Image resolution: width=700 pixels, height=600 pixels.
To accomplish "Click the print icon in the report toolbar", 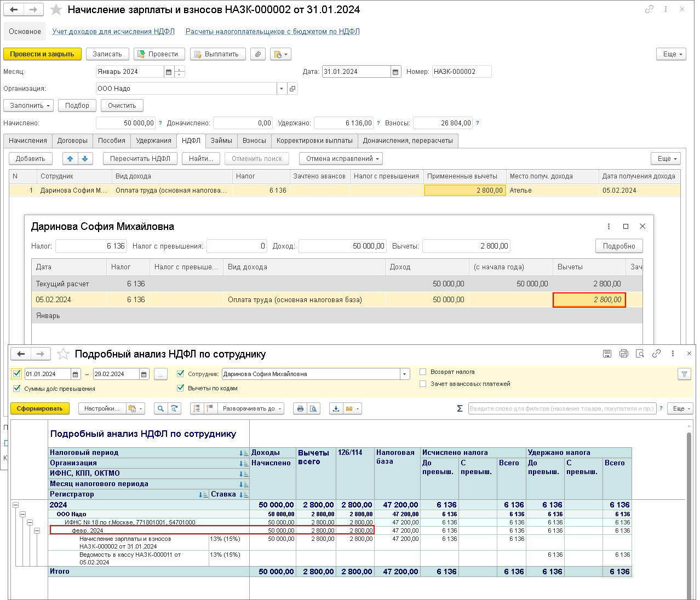I will pos(300,408).
